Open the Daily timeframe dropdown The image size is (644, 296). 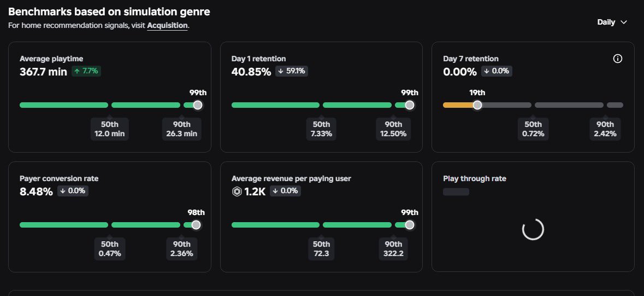click(612, 22)
